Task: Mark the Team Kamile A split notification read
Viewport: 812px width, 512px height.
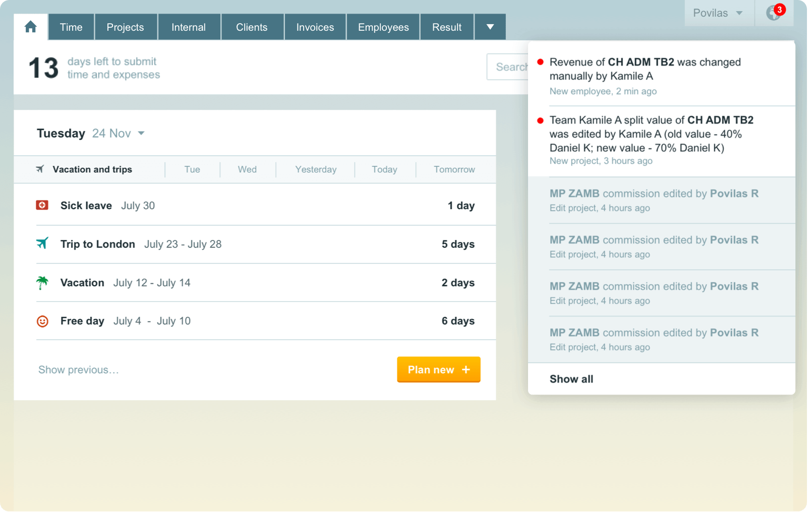Action: point(540,120)
